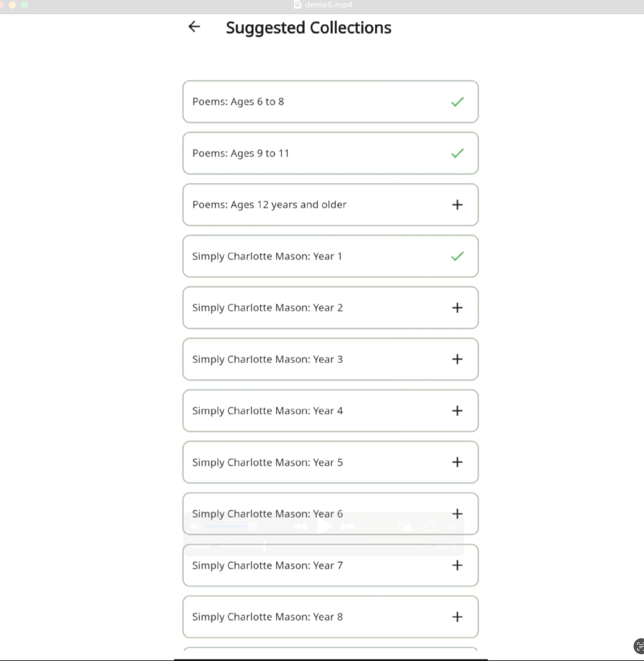Viewport: 644px width, 661px height.
Task: Expand more options chevrons in player controls
Action: 453,526
